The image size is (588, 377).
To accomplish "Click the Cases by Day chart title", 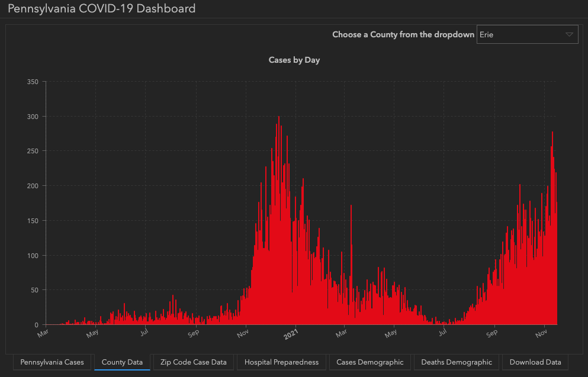I will [294, 60].
